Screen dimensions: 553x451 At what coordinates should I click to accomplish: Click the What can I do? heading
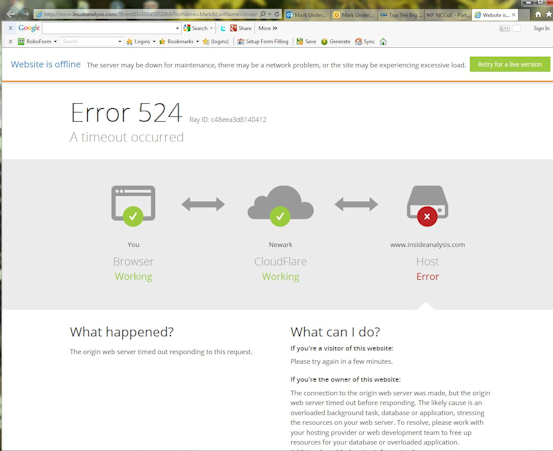click(x=335, y=332)
